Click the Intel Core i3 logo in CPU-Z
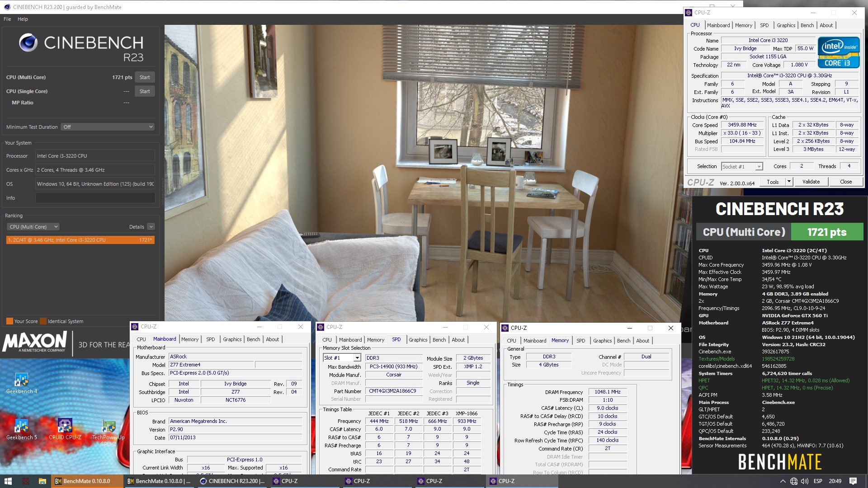The width and height of the screenshot is (868, 488). click(839, 52)
